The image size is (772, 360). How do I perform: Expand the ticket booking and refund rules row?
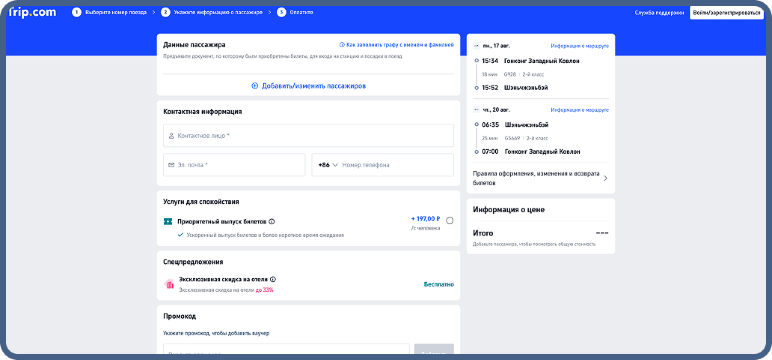click(x=540, y=178)
